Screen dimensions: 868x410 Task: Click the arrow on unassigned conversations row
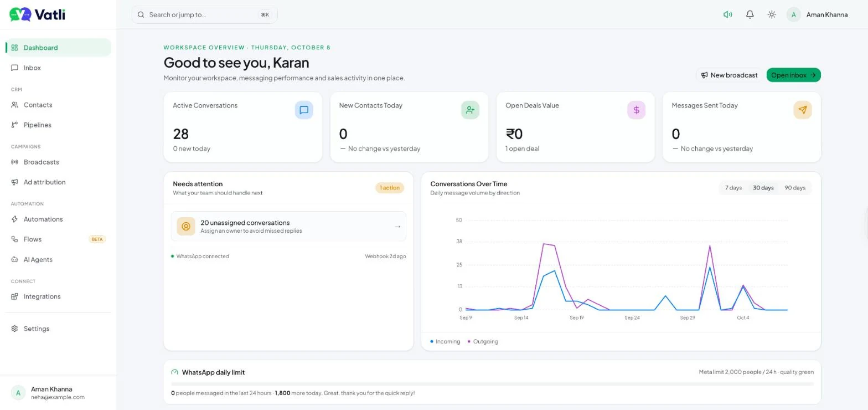point(397,226)
